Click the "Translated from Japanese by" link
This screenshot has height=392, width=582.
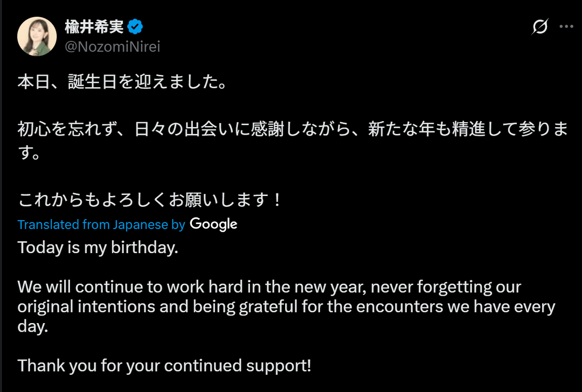coord(101,225)
